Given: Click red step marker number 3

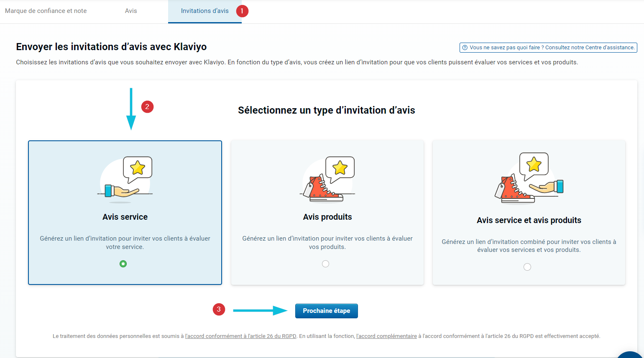Looking at the screenshot, I should pyautogui.click(x=219, y=310).
